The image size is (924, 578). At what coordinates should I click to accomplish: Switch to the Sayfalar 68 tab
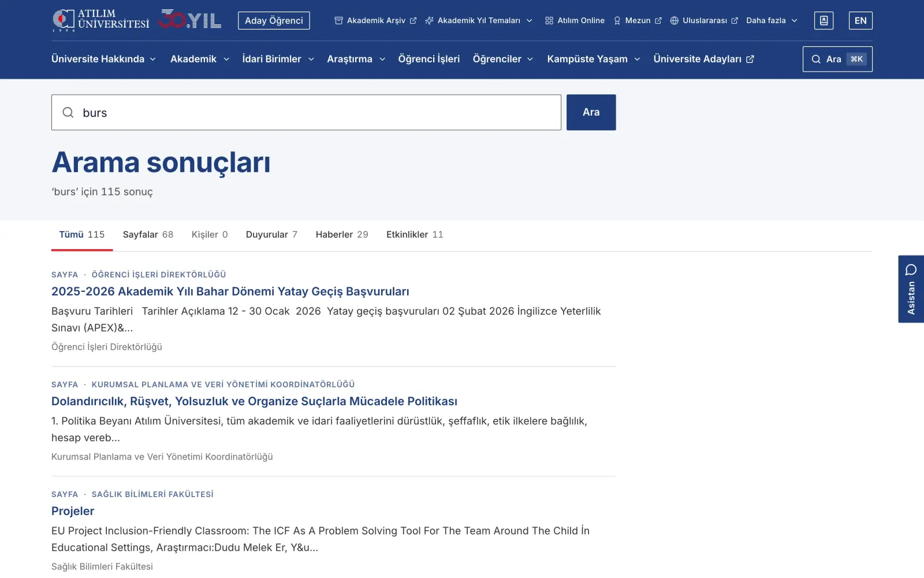[x=148, y=235]
